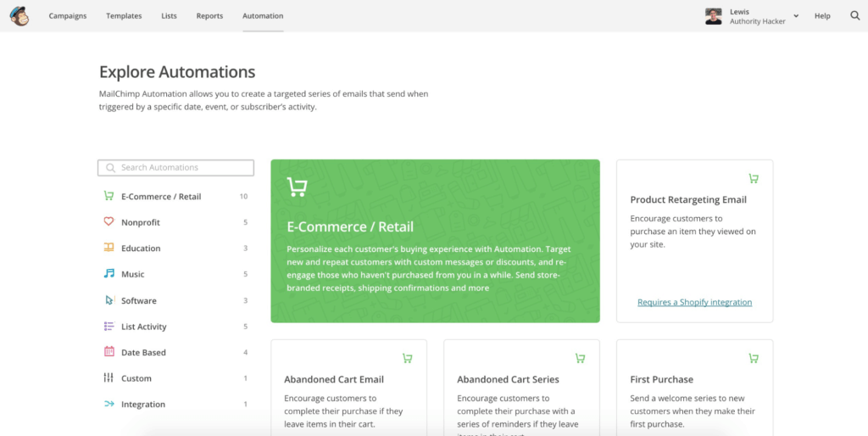Click the Date Based calendar icon
The image size is (868, 436).
(x=108, y=352)
